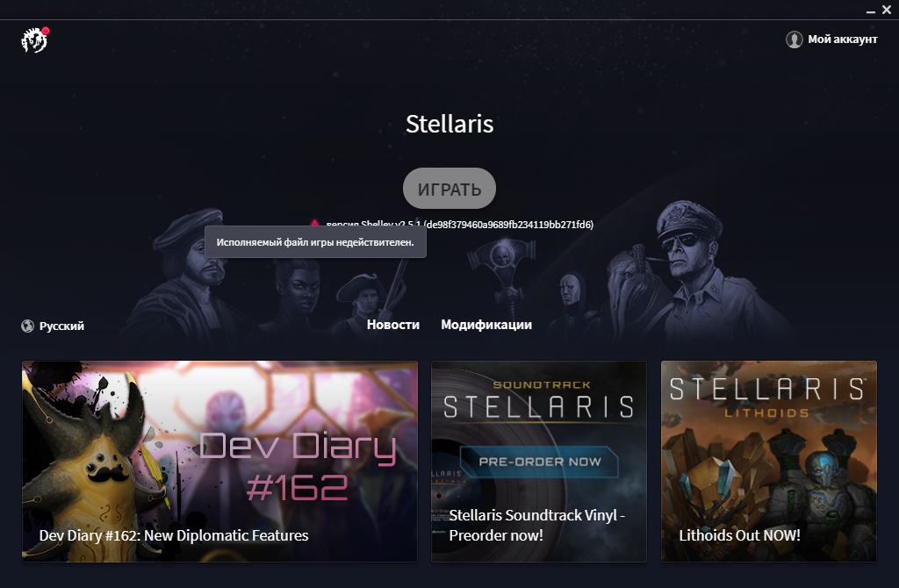Click the red warning triangle near version
899x588 pixels.
point(314,222)
